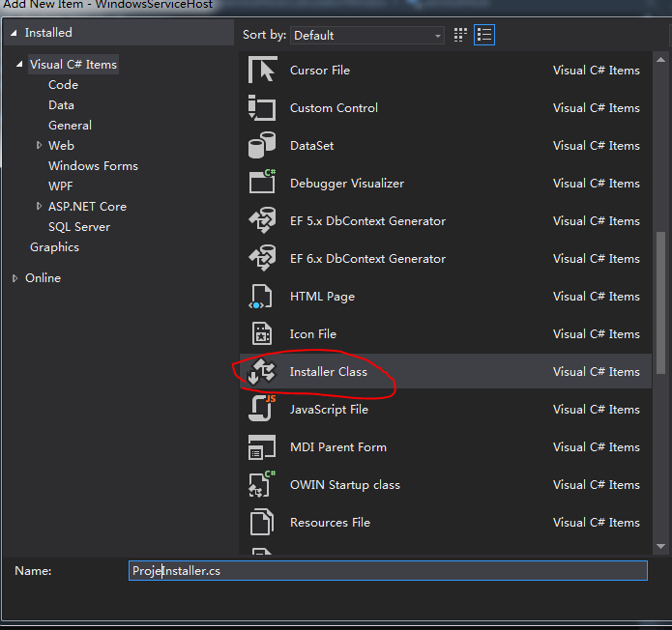The height and width of the screenshot is (630, 672).
Task: Click the Icon File template icon
Action: point(262,333)
